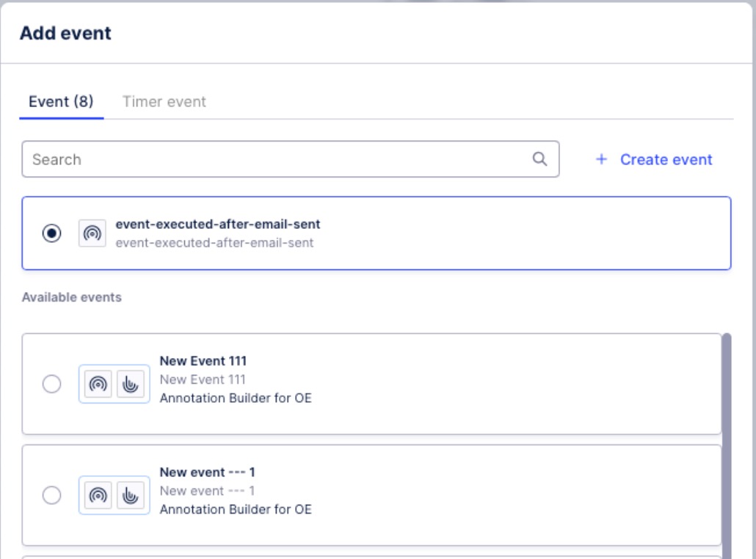
Task: Click the bold event-executed-after-email-sent title
Action: tap(218, 224)
